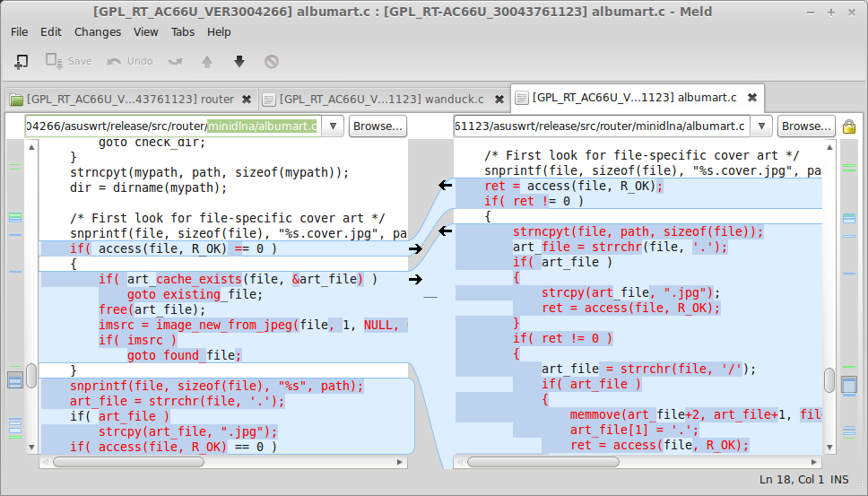868x496 pixels.
Task: Click the right diff overview map viewport box
Action: 848,385
